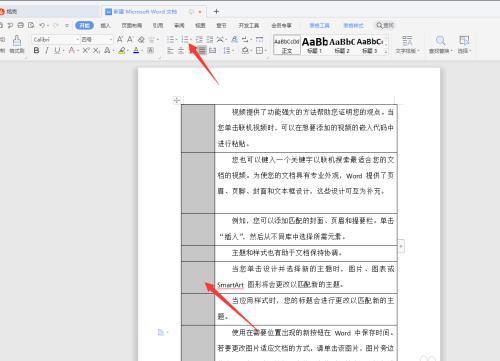Apply strikethrough-style red A font effect
This screenshot has width=500, height=361.
(71, 51)
